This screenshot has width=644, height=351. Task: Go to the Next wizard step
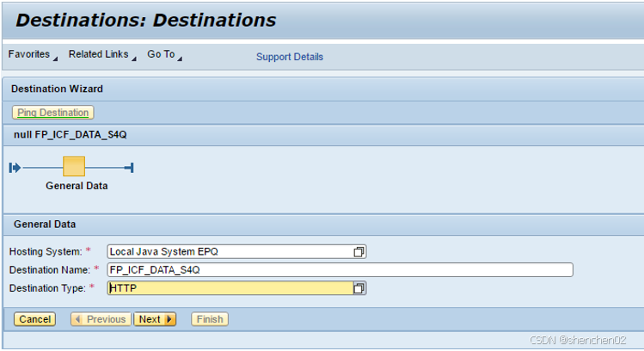[154, 319]
